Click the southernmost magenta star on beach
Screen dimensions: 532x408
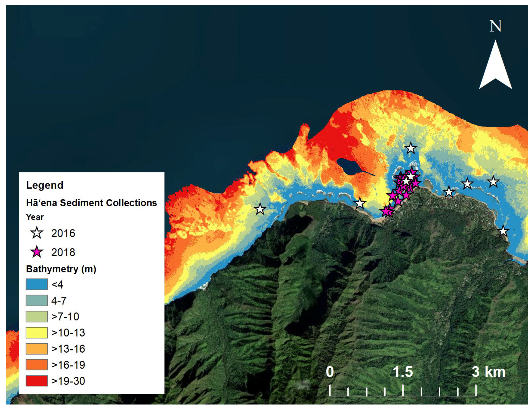click(386, 211)
